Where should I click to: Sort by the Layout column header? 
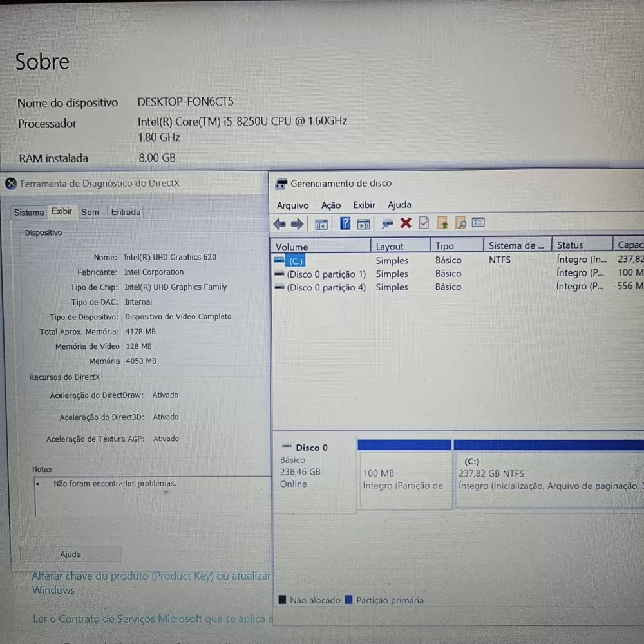[x=400, y=246]
